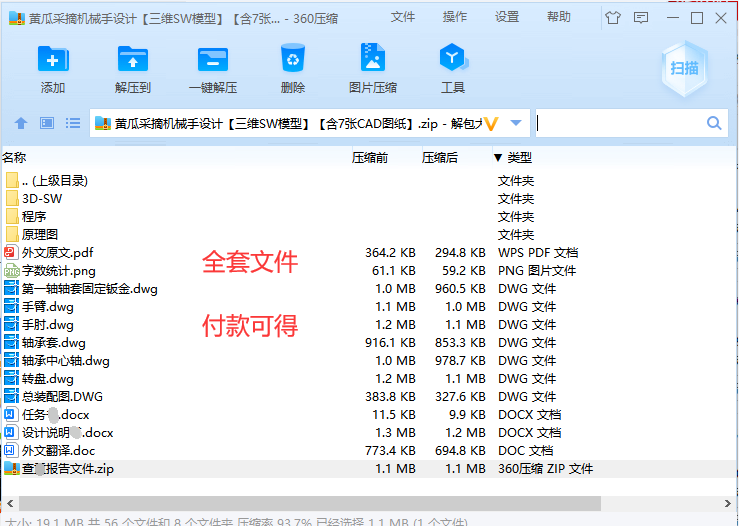Screen dimensions: 739x526
Task: Click the 解压到 (Extract to) icon
Action: (x=132, y=59)
